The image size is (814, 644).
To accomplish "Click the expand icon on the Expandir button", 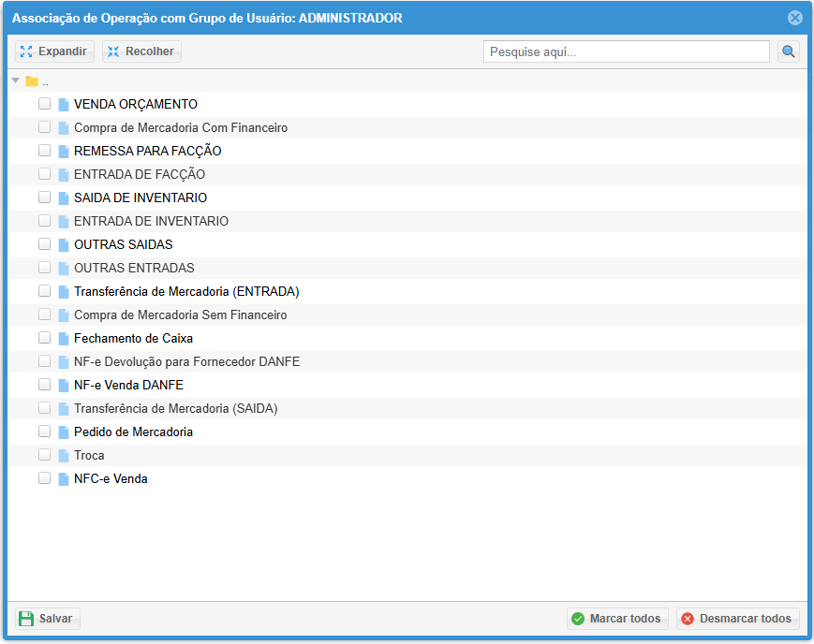I will click(27, 51).
